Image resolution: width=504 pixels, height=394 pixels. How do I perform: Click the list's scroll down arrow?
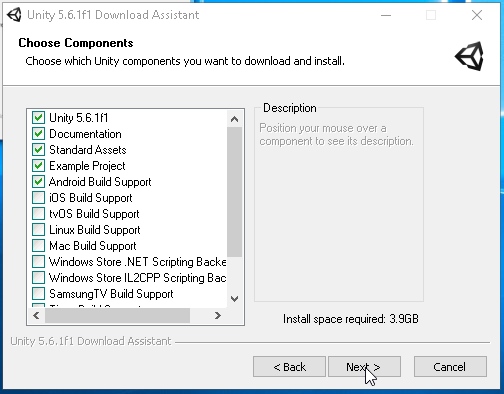coord(234,298)
